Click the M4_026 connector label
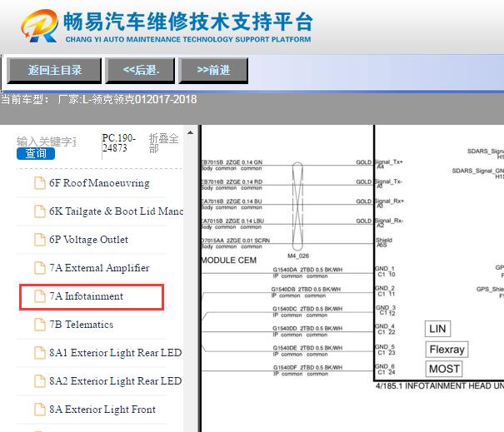Image resolution: width=504 pixels, height=432 pixels. 298,256
